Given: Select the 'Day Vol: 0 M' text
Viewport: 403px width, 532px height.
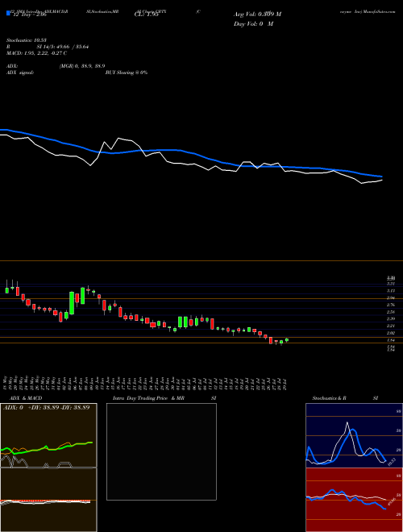Looking at the screenshot, I should coord(253,24).
